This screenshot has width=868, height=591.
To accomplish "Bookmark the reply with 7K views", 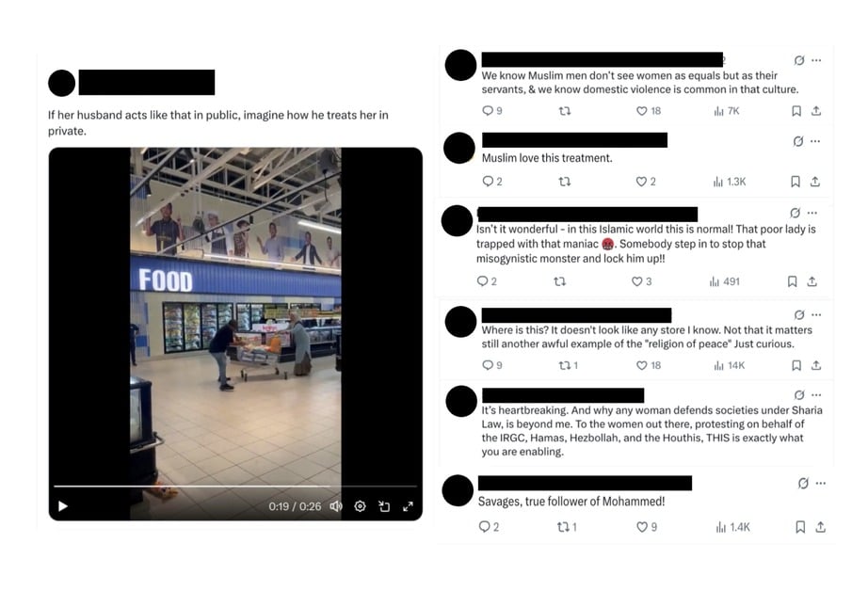I will pos(796,111).
